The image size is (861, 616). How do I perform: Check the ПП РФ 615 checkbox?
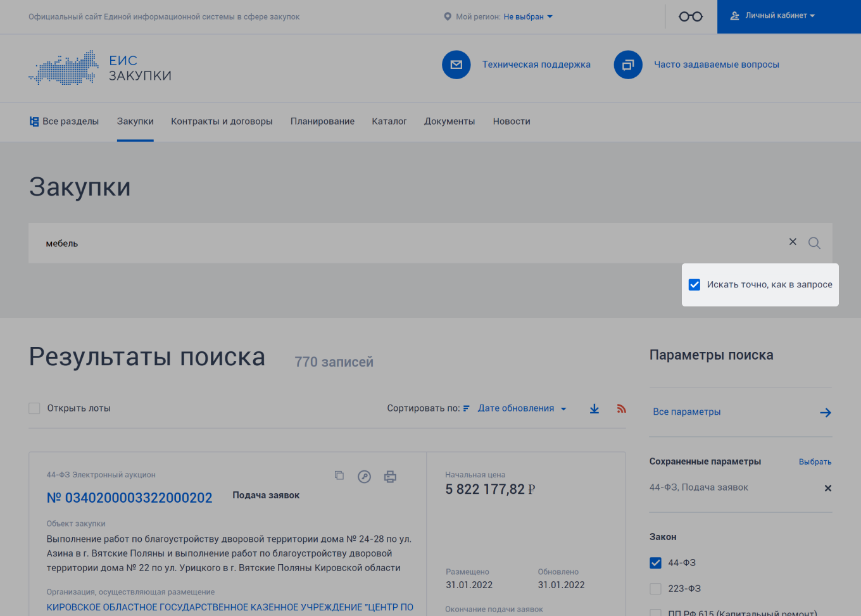[655, 613]
